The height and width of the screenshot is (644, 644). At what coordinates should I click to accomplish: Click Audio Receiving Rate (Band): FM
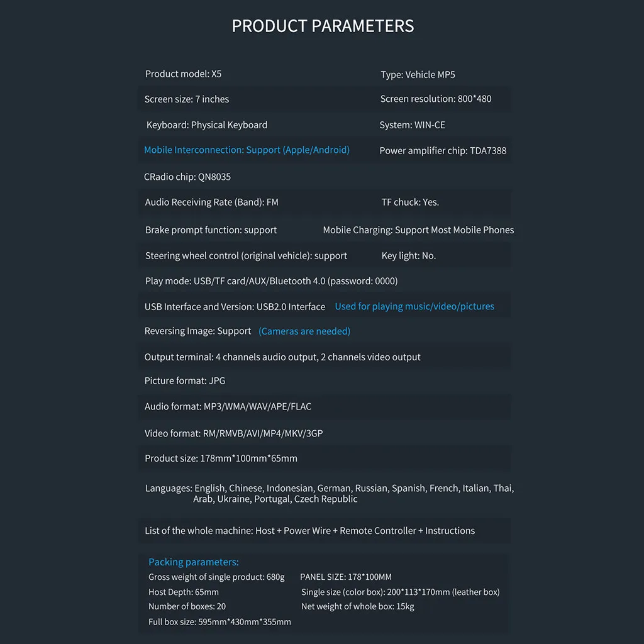pyautogui.click(x=211, y=203)
